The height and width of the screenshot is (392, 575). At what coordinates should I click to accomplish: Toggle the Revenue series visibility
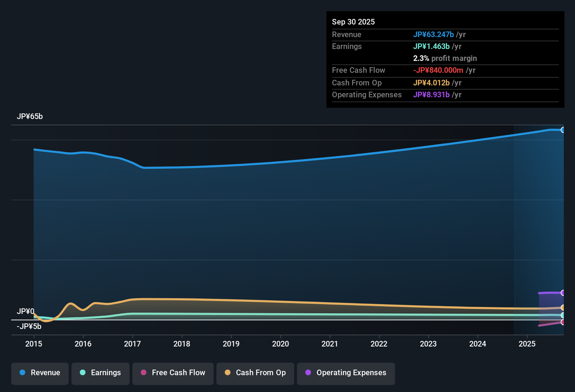[40, 373]
